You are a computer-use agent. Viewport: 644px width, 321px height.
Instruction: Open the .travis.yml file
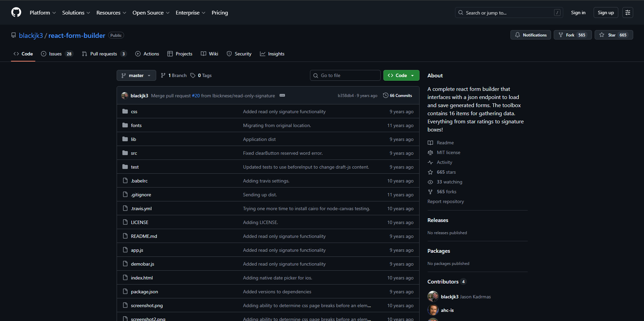[x=141, y=208]
